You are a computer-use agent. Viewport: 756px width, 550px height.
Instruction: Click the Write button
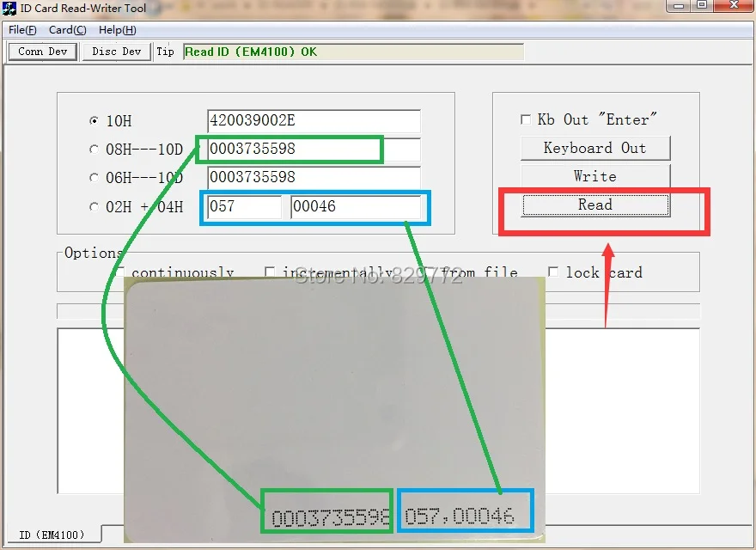595,176
